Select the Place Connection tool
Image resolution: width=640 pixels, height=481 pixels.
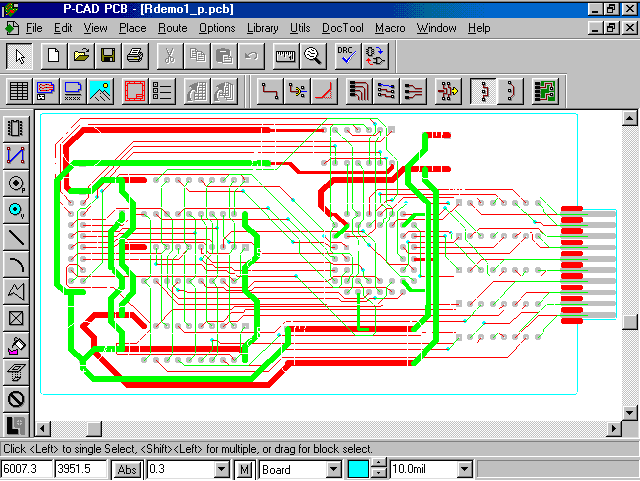pyautogui.click(x=16, y=156)
